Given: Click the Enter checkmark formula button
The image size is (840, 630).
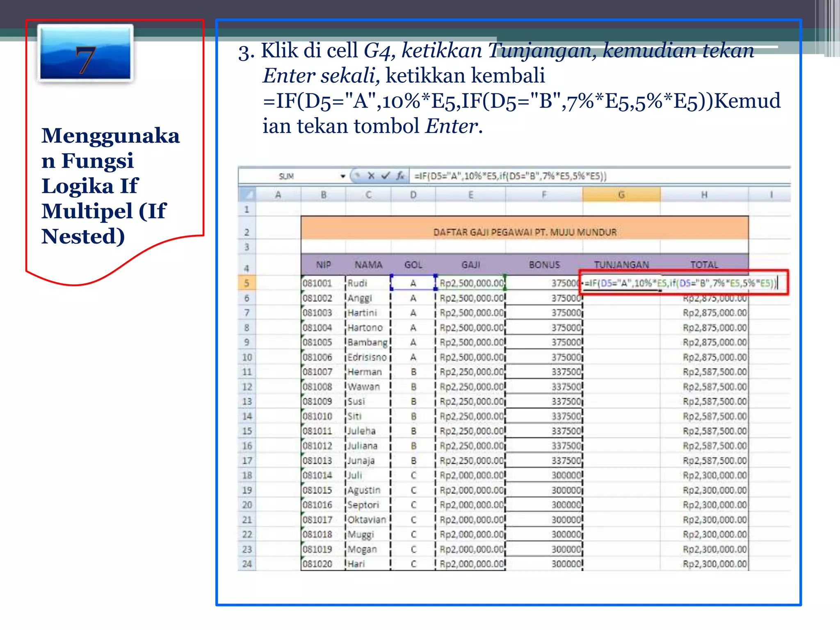Looking at the screenshot, I should 386,176.
